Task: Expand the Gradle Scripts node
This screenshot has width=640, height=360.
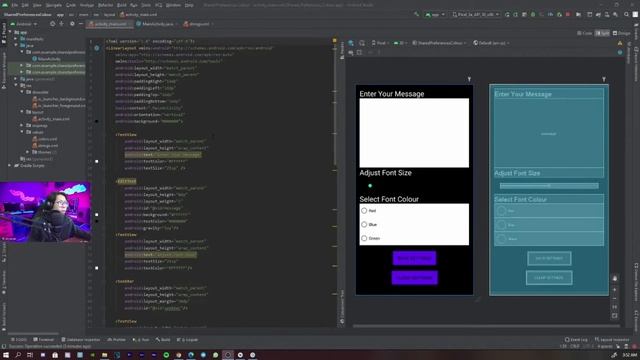Action: pos(10,166)
